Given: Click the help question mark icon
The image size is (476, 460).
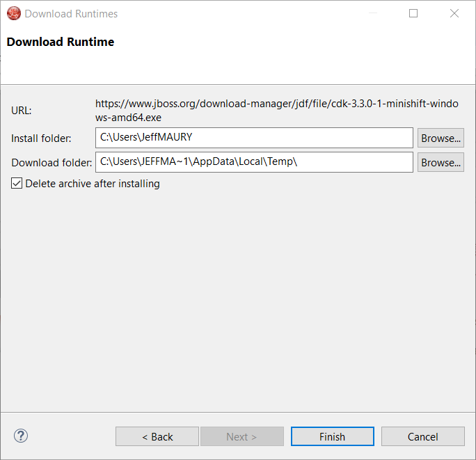Looking at the screenshot, I should coord(20,436).
